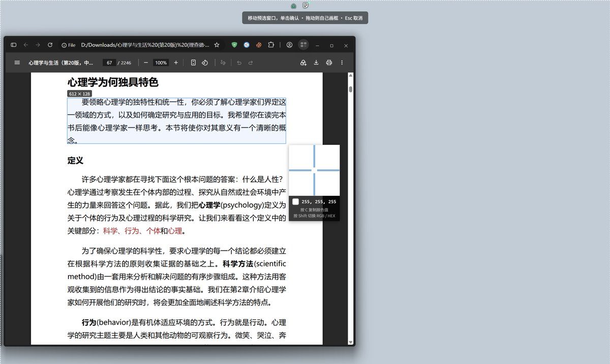The height and width of the screenshot is (364, 610).
Task: Click the highlighted selected paragraph
Action: 176,121
